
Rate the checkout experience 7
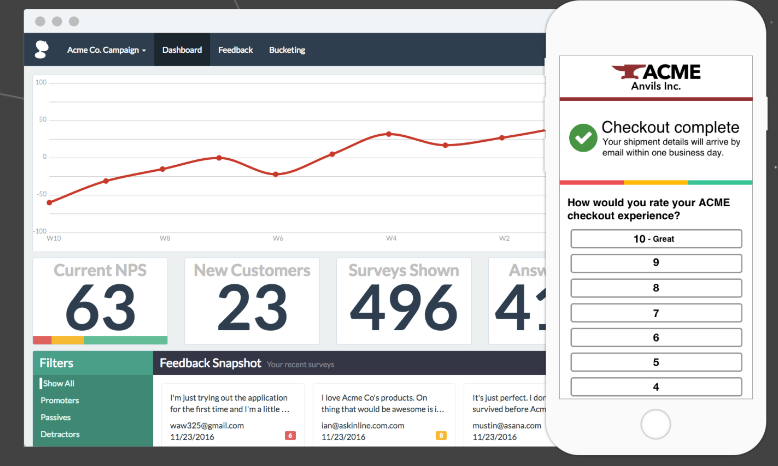pyautogui.click(x=656, y=313)
